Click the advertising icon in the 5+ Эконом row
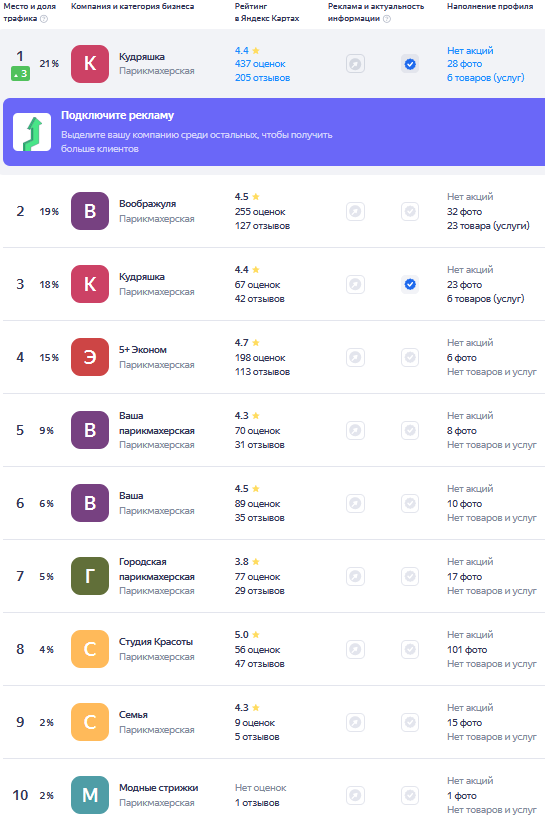 356,358
